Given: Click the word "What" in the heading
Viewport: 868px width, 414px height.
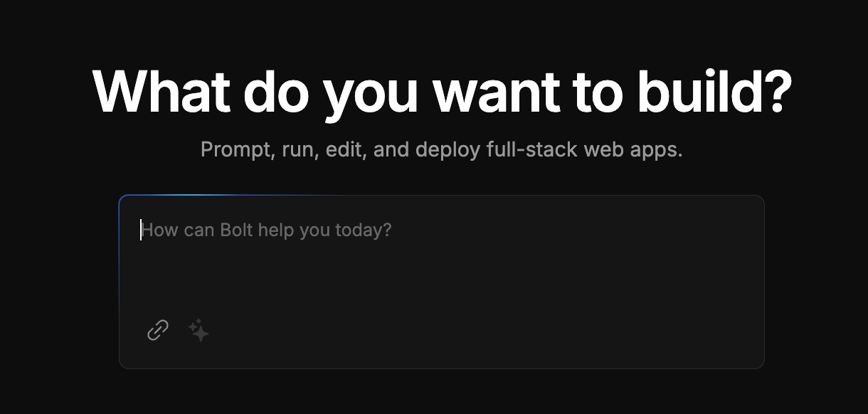Looking at the screenshot, I should pos(161,92).
